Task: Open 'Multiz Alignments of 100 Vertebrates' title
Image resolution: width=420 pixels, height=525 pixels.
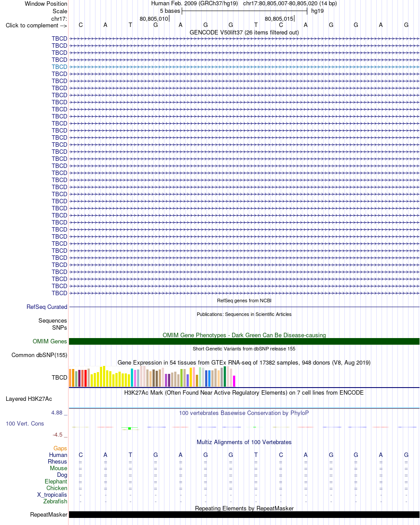Action: [244, 442]
